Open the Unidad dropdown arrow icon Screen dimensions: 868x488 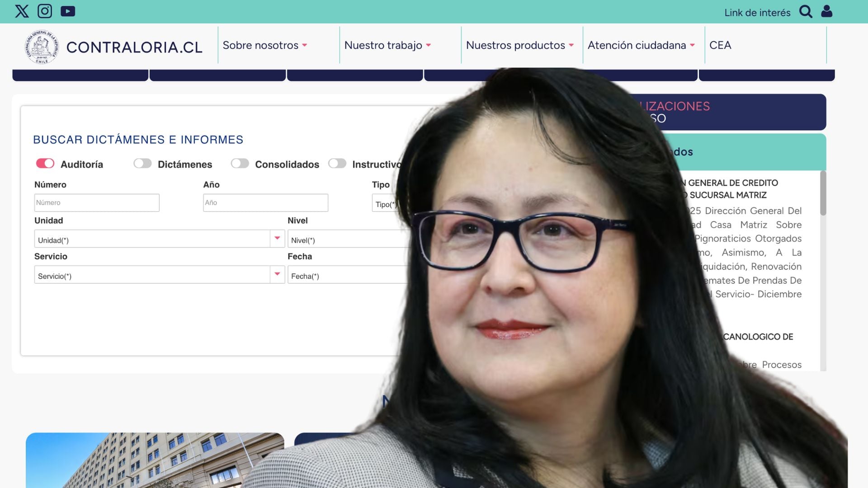coord(277,237)
